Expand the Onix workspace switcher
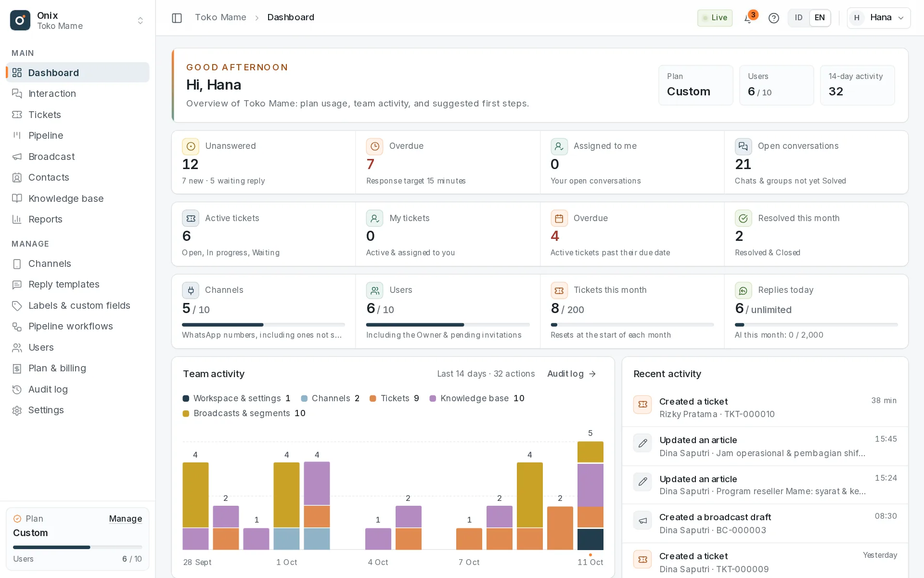The image size is (924, 578). click(x=141, y=21)
